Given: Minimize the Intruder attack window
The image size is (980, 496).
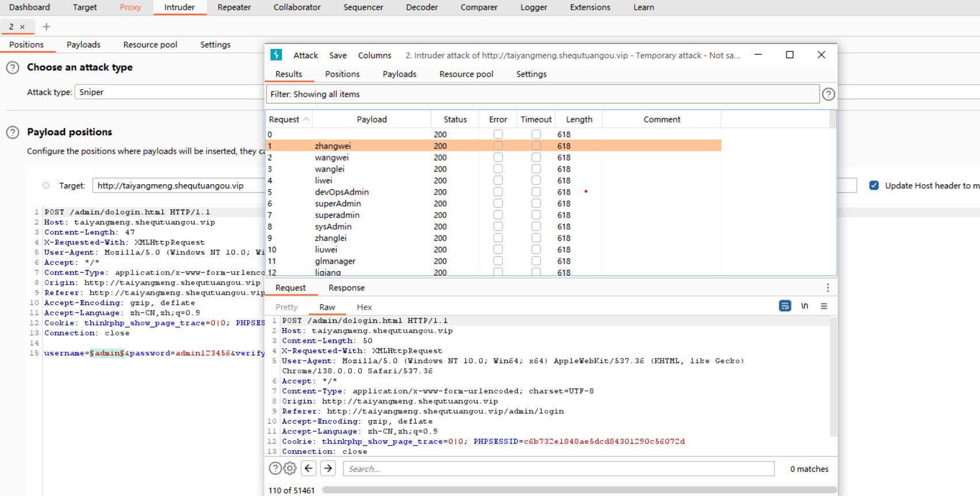Looking at the screenshot, I should click(758, 55).
